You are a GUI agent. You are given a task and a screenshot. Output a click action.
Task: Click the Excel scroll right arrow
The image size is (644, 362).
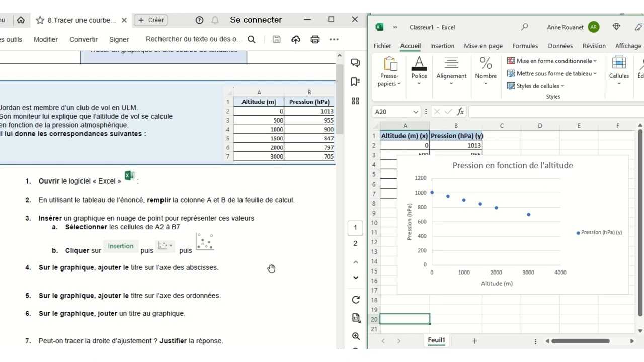pyautogui.click(x=632, y=341)
